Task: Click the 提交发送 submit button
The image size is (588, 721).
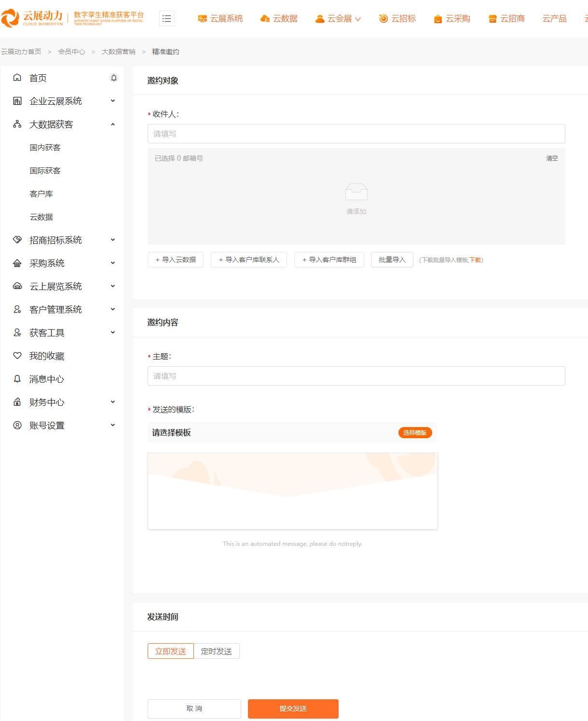Action: point(292,708)
